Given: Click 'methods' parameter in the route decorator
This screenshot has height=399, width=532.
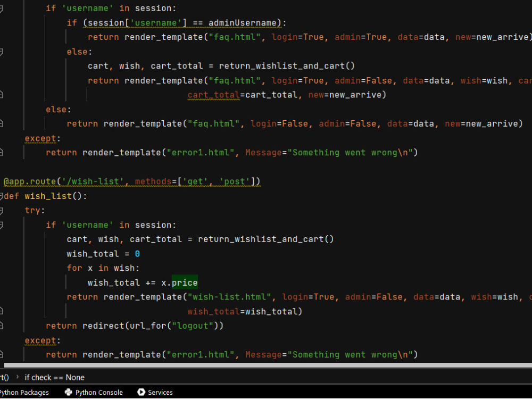Looking at the screenshot, I should (x=153, y=181).
